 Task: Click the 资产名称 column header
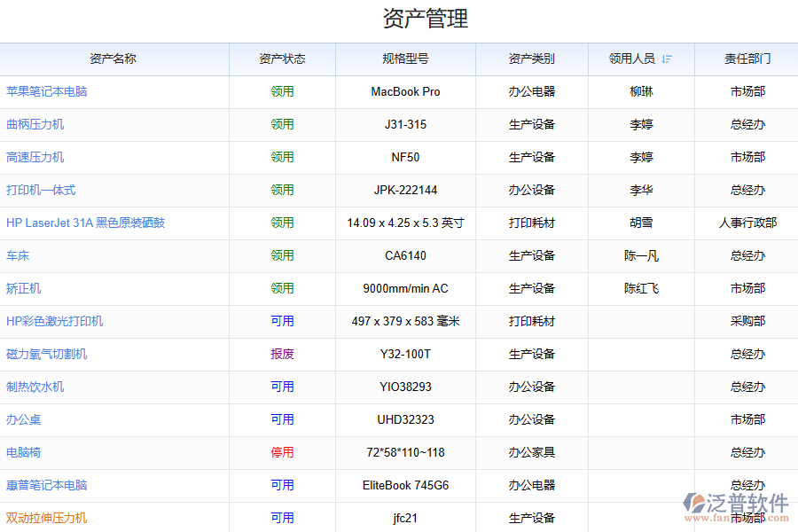click(113, 59)
